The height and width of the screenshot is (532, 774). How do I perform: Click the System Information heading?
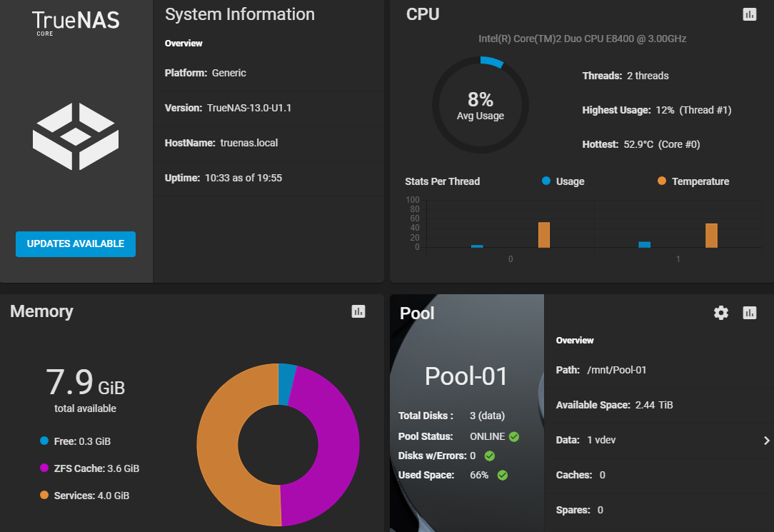(239, 14)
